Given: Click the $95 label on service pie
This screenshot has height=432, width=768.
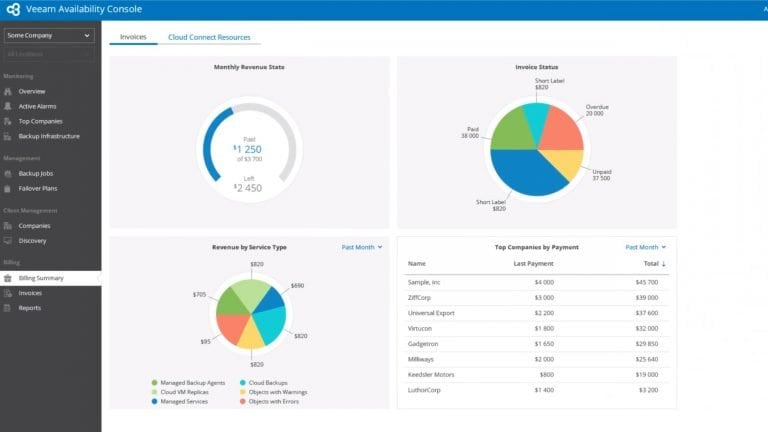Looking at the screenshot, I should (x=205, y=341).
